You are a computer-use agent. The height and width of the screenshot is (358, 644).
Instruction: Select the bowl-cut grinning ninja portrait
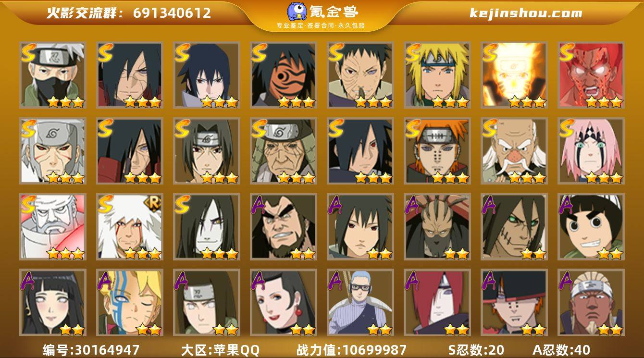point(591,227)
